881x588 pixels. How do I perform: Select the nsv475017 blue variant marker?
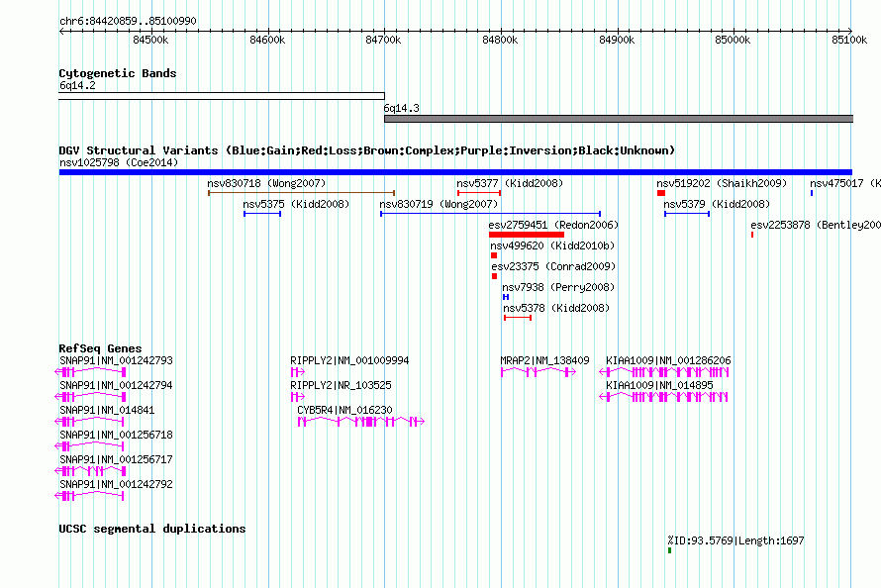[x=812, y=193]
